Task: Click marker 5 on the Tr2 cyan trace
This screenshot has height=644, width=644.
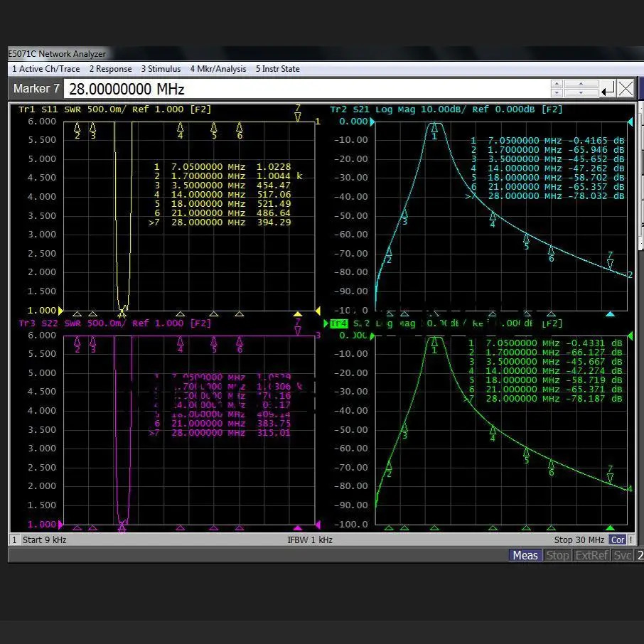Action: click(x=527, y=242)
